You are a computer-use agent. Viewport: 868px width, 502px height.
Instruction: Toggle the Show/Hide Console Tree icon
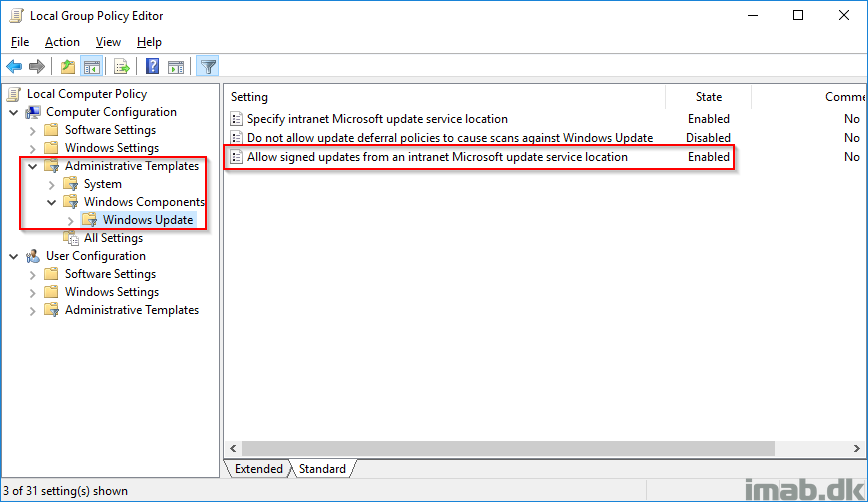[x=92, y=67]
